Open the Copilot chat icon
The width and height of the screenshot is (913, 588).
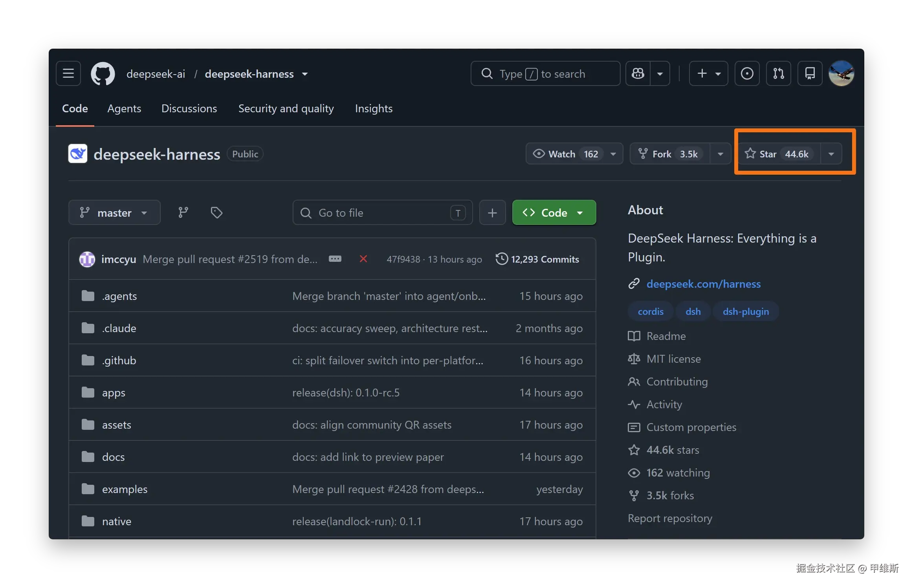point(638,73)
